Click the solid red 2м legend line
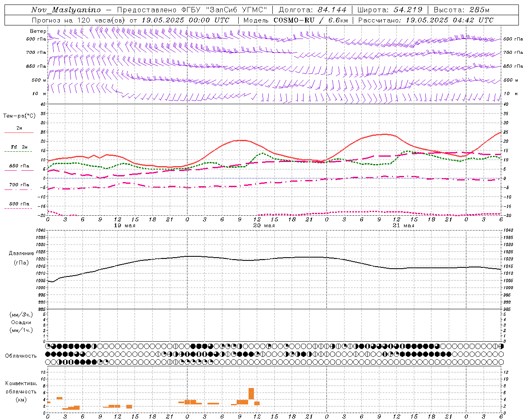This screenshot has width=525, height=420. pos(19,132)
